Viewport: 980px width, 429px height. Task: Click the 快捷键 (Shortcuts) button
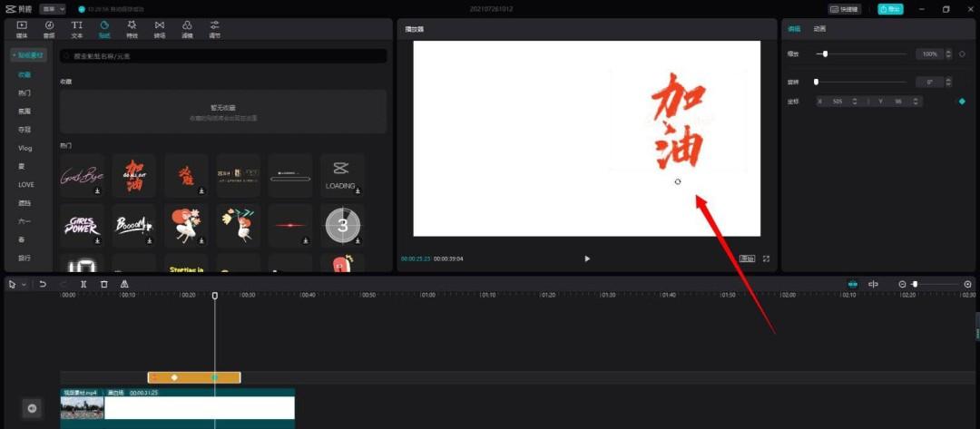(845, 9)
